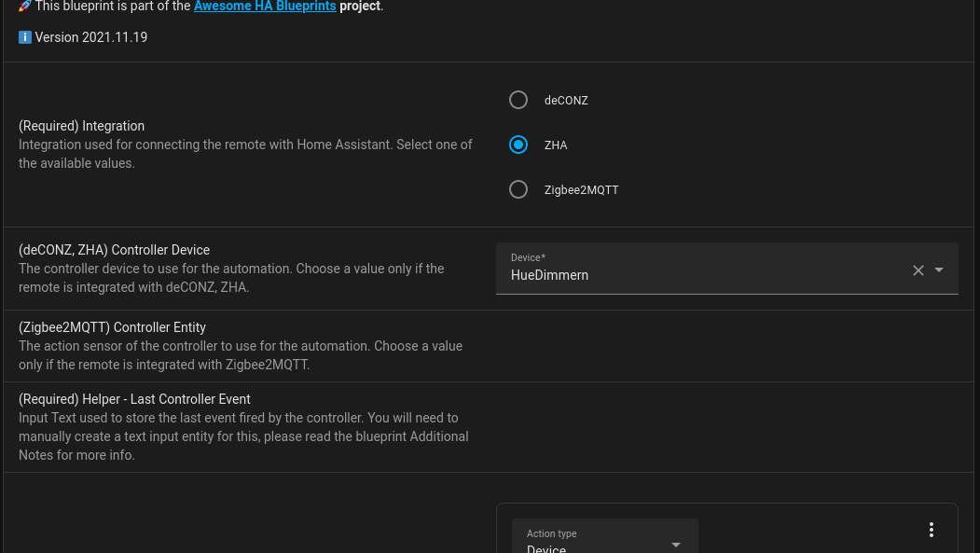
Task: Click '(Zigbee2MQTT) Controller Entity' label
Action: point(113,327)
